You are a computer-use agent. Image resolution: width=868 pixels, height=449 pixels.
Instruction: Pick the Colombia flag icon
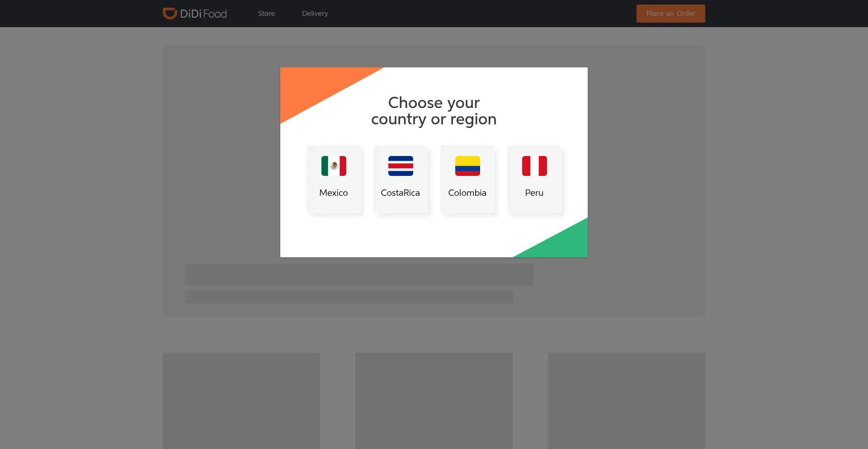[x=467, y=166]
